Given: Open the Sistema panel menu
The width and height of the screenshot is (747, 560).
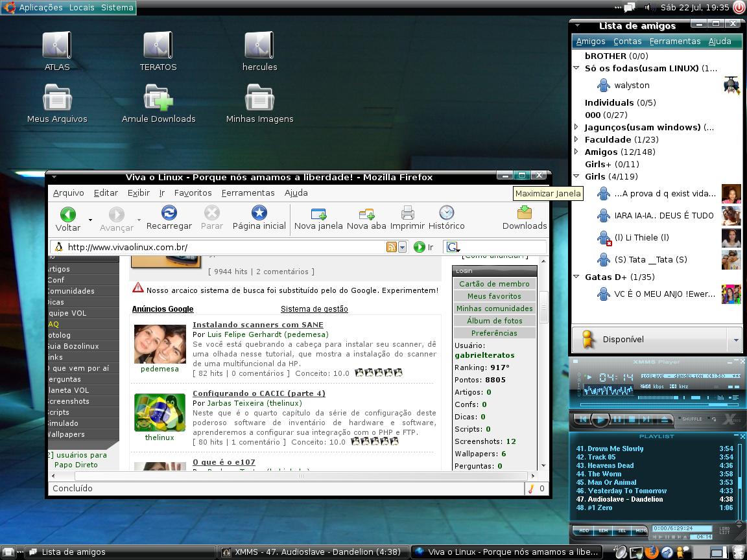Looking at the screenshot, I should (x=117, y=8).
